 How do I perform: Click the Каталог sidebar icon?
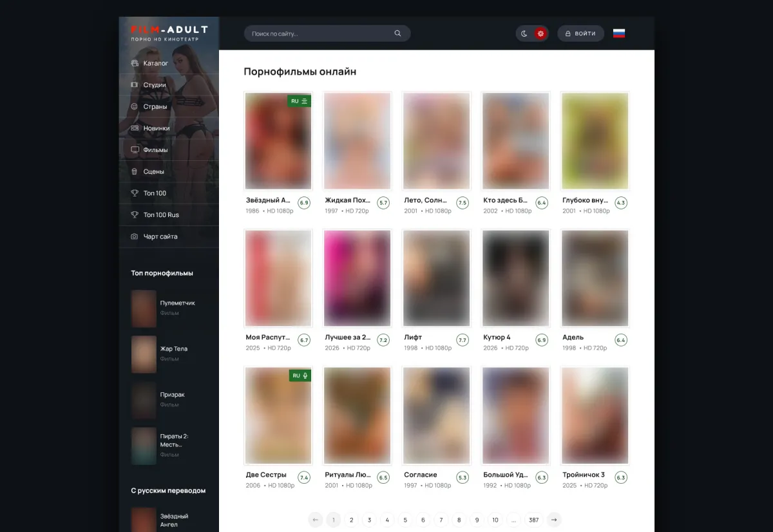click(x=135, y=63)
